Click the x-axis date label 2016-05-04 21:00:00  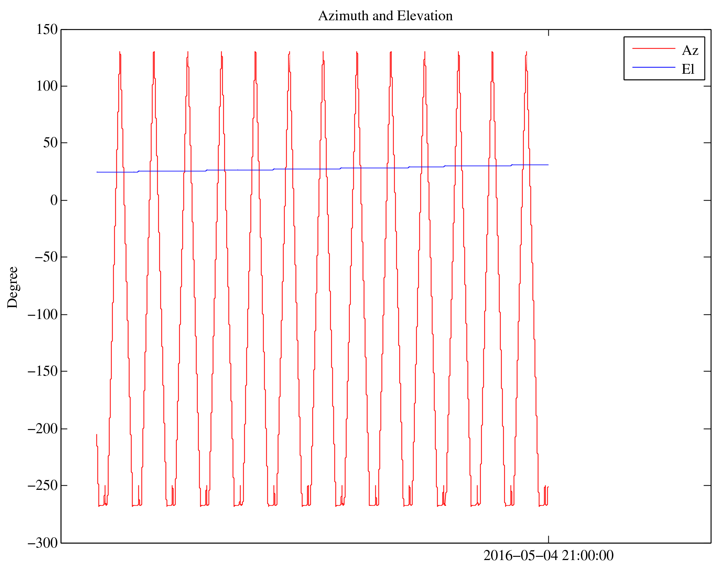pyautogui.click(x=548, y=556)
